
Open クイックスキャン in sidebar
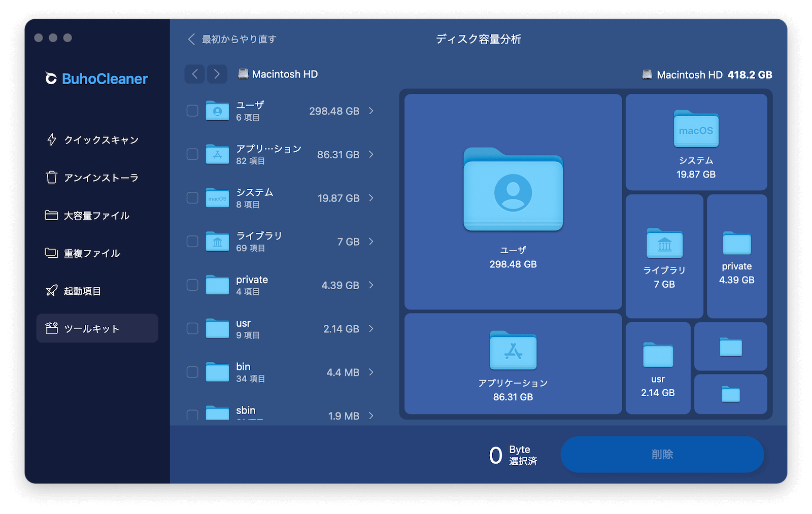click(x=97, y=140)
